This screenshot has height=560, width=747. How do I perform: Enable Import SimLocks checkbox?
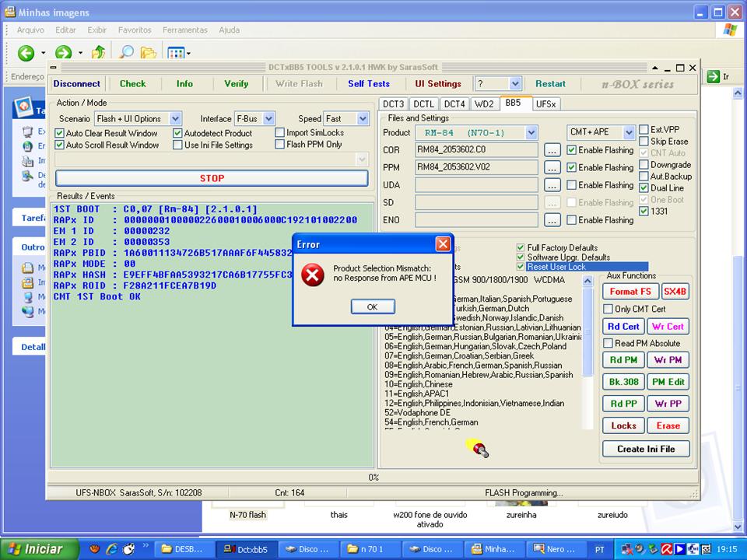tap(280, 132)
